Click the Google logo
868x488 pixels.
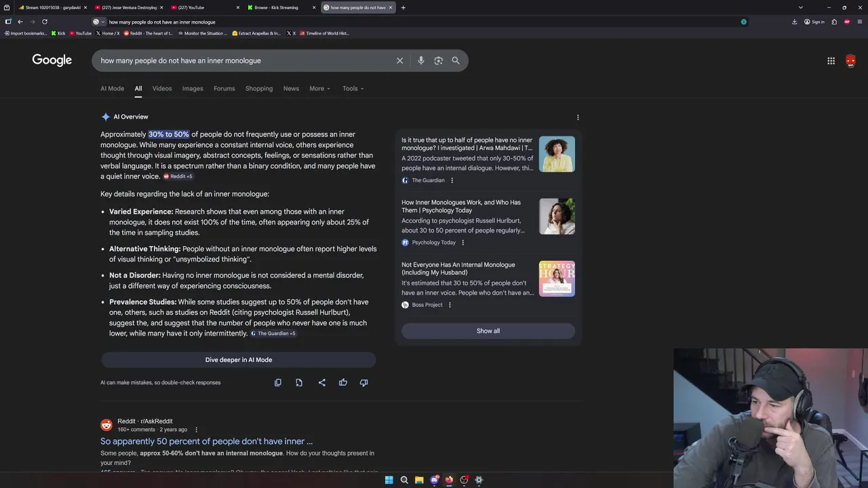[x=52, y=60]
